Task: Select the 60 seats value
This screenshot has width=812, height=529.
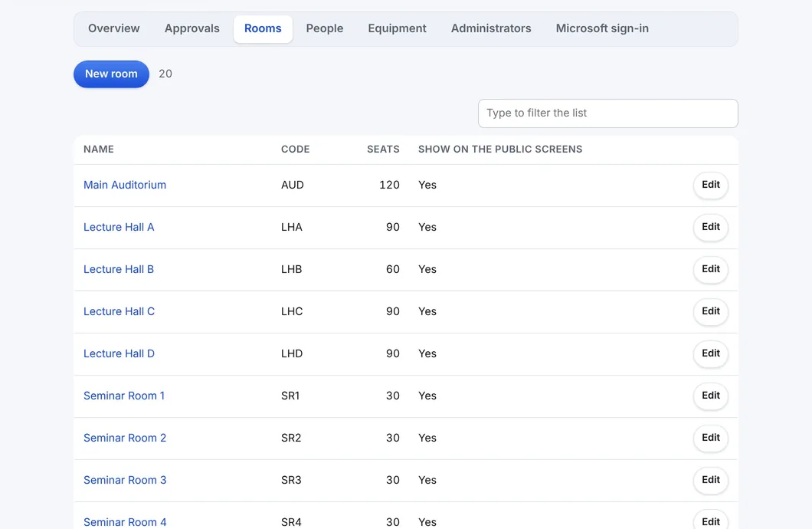Action: (x=393, y=269)
